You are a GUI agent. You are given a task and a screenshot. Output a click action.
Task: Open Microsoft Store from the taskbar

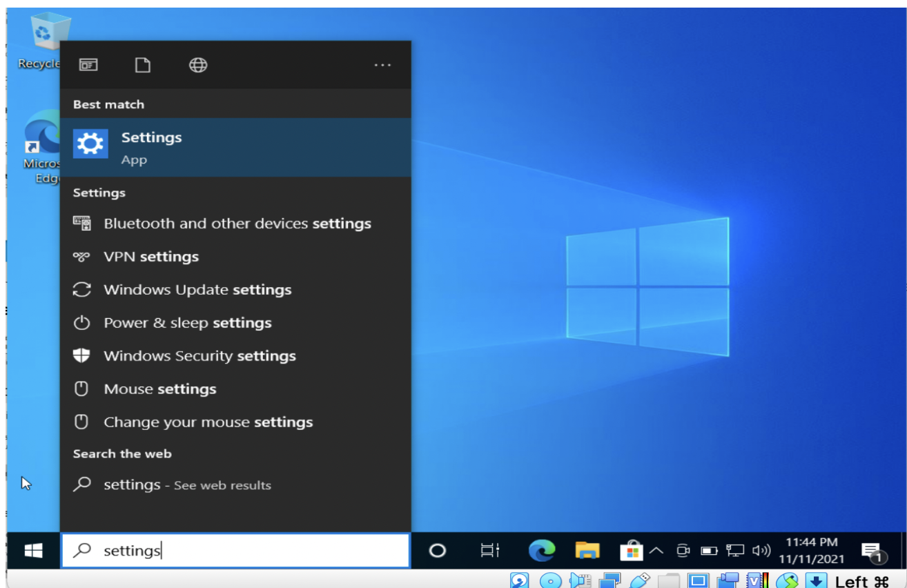click(x=632, y=550)
